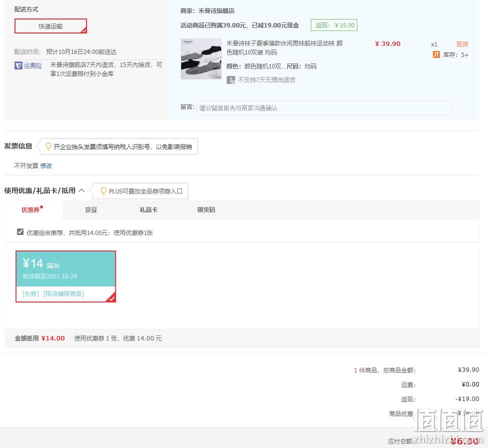Click the 总商品金额 ¥39.90 value

468,369
